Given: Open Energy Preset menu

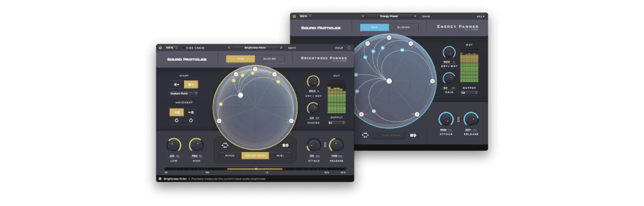Looking at the screenshot, I should click(389, 16).
